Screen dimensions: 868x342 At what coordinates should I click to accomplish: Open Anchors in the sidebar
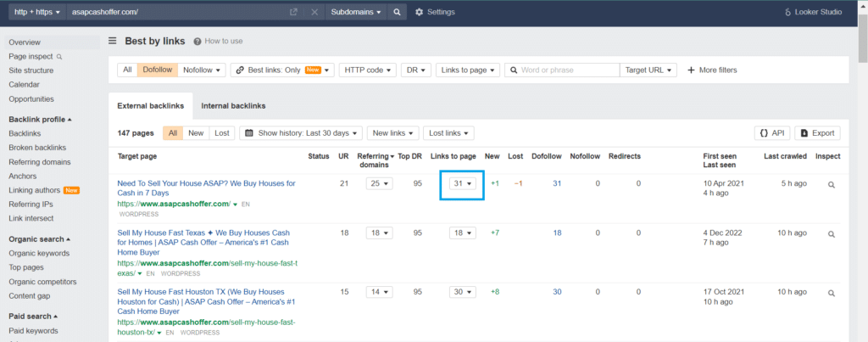click(x=23, y=177)
